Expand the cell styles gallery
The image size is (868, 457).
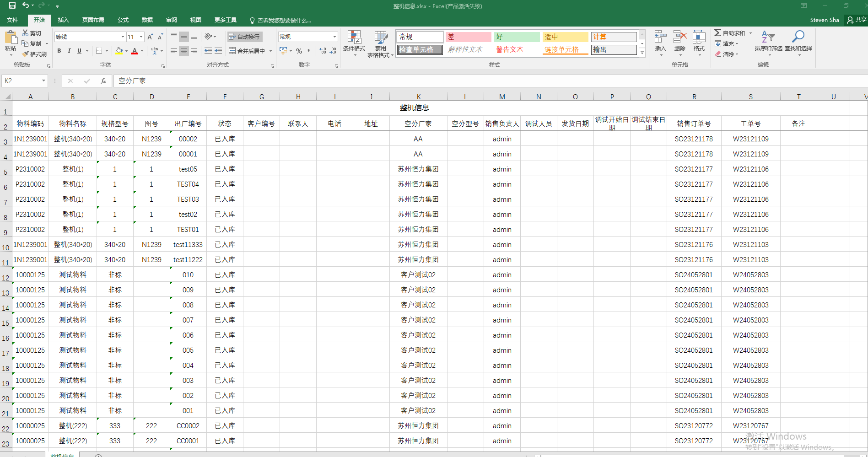pos(642,53)
